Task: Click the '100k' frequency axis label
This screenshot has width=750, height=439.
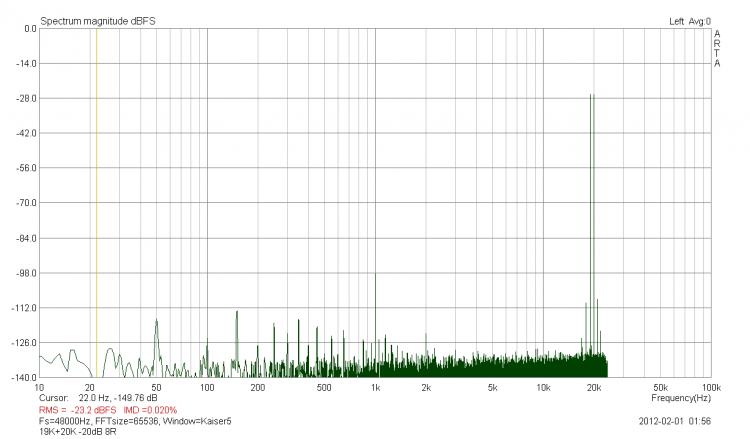Action: tap(711, 387)
